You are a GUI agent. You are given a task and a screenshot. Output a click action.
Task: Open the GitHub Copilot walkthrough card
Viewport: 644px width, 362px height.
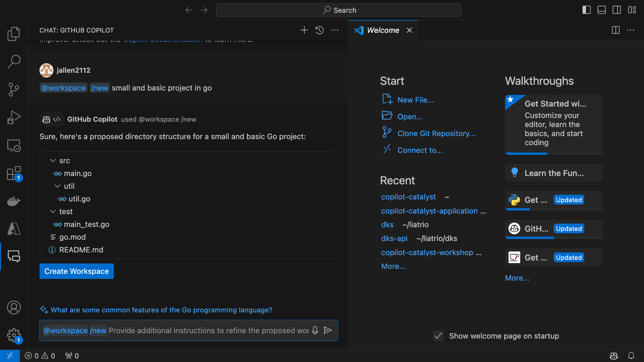tap(554, 229)
